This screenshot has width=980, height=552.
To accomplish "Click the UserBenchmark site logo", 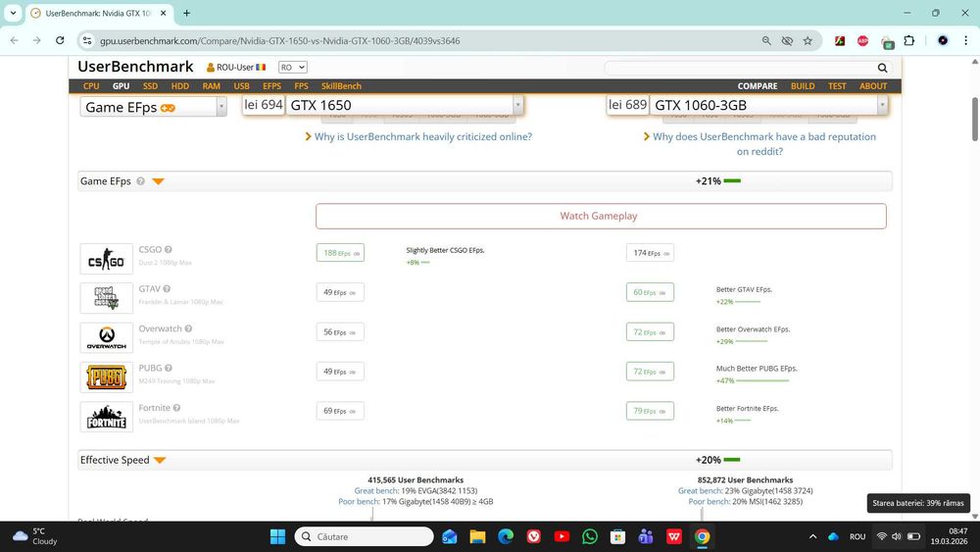I will (135, 67).
